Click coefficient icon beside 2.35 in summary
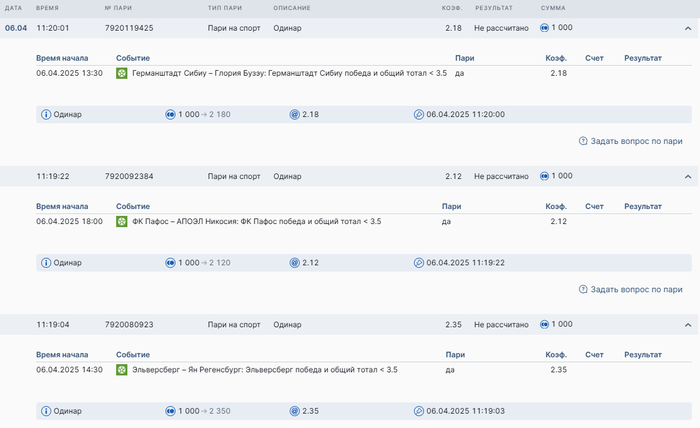The width and height of the screenshot is (700, 428). (295, 411)
